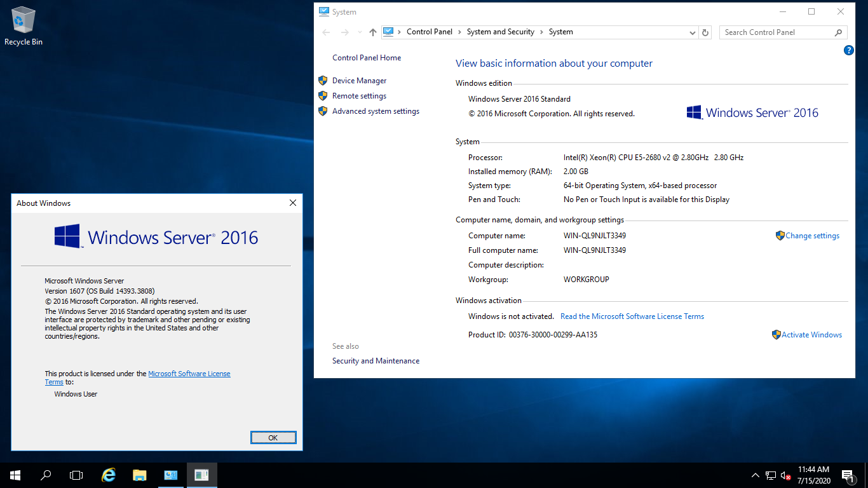This screenshot has height=488, width=868.
Task: Click shield icon next to Activate Windows
Action: pos(776,335)
